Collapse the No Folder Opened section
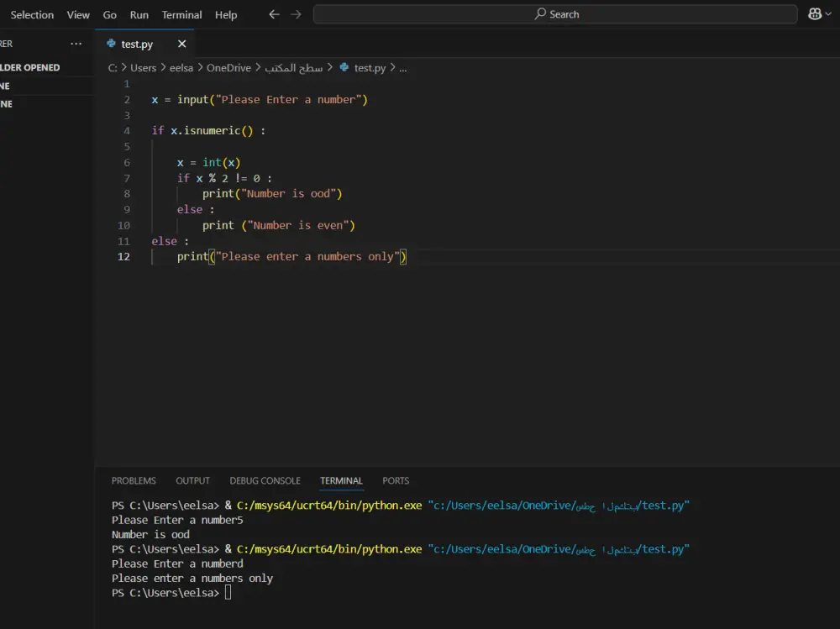This screenshot has width=840, height=629. click(x=30, y=67)
